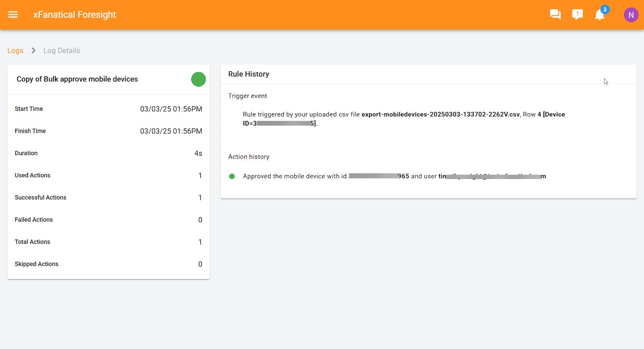Click the Total Actions value 1

pyautogui.click(x=200, y=242)
